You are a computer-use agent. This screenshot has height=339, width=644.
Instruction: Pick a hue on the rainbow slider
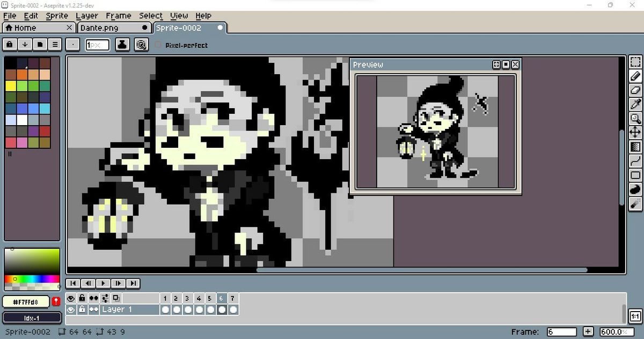pyautogui.click(x=32, y=279)
